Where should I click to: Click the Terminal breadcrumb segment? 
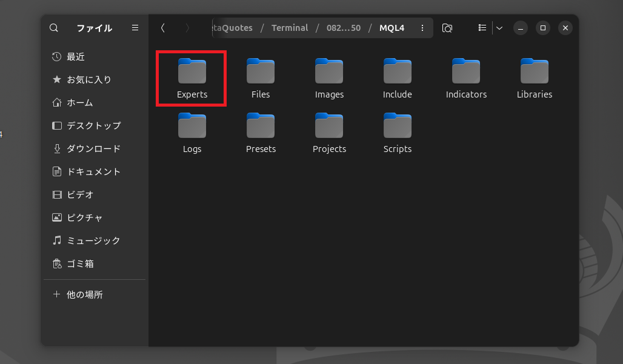(290, 28)
